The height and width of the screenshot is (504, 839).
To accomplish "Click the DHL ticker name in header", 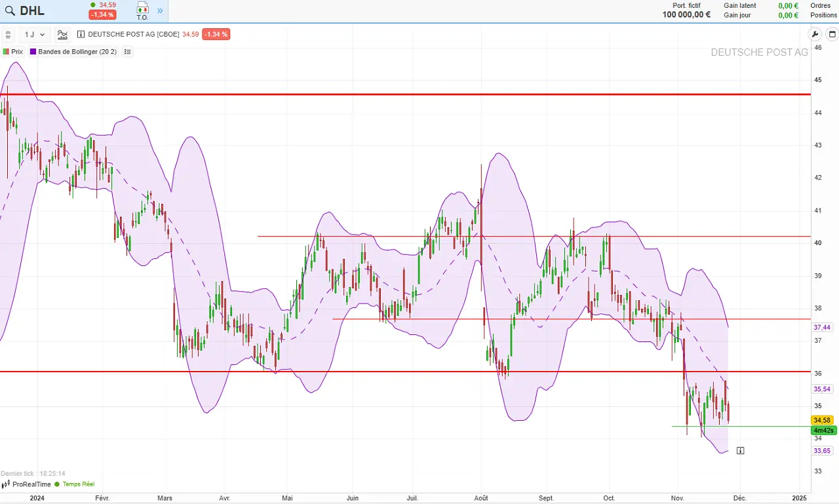I will coord(32,10).
